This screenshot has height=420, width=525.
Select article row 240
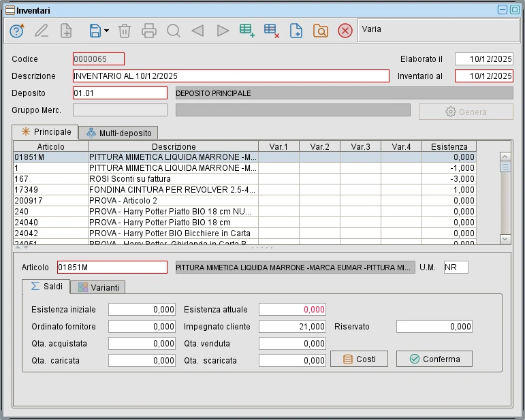244,212
